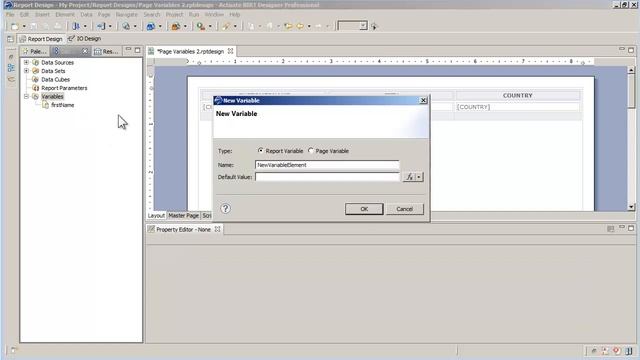Open the Search menu
640x360 pixels.
152,14
